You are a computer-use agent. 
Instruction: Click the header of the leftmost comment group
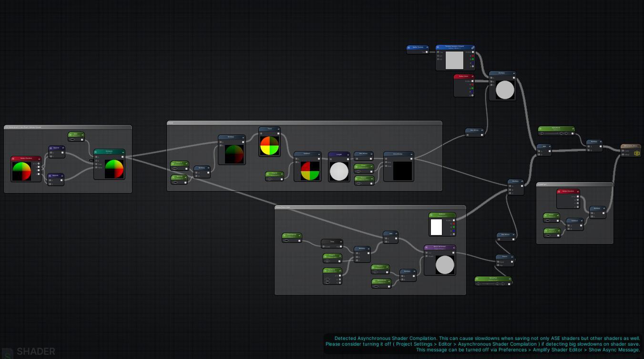[68, 127]
